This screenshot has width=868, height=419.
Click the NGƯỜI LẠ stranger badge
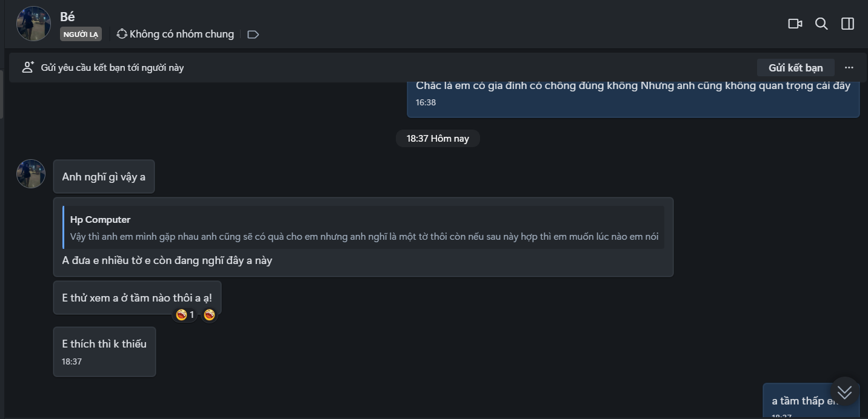click(81, 35)
